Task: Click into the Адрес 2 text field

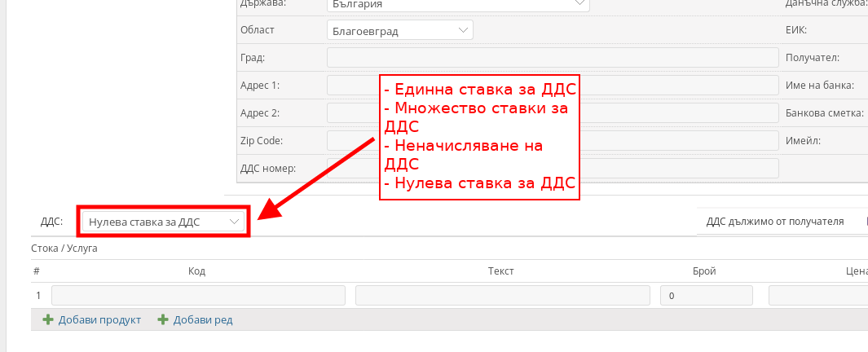Action: (x=352, y=112)
